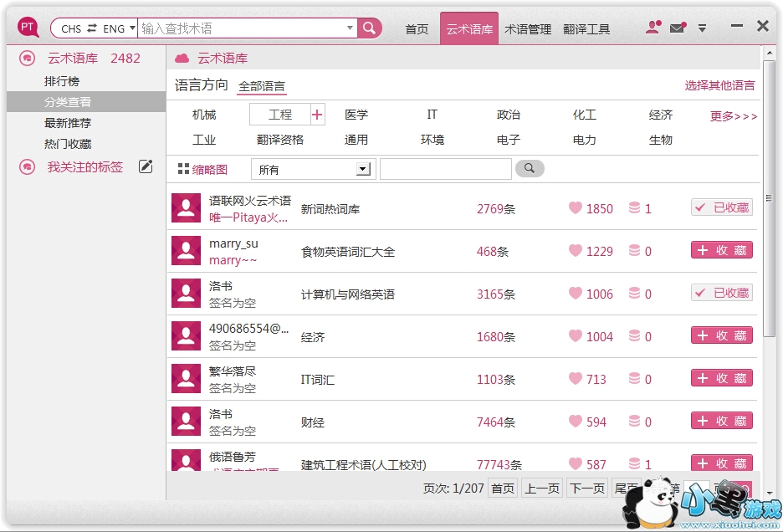Go to the next page with 下一页
The height and width of the screenshot is (532, 783).
point(587,489)
